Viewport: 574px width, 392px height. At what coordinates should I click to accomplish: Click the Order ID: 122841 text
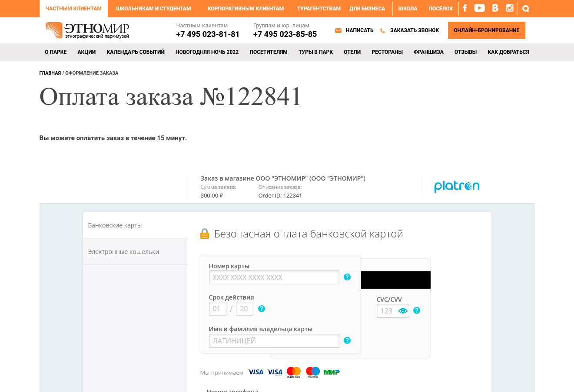point(280,195)
